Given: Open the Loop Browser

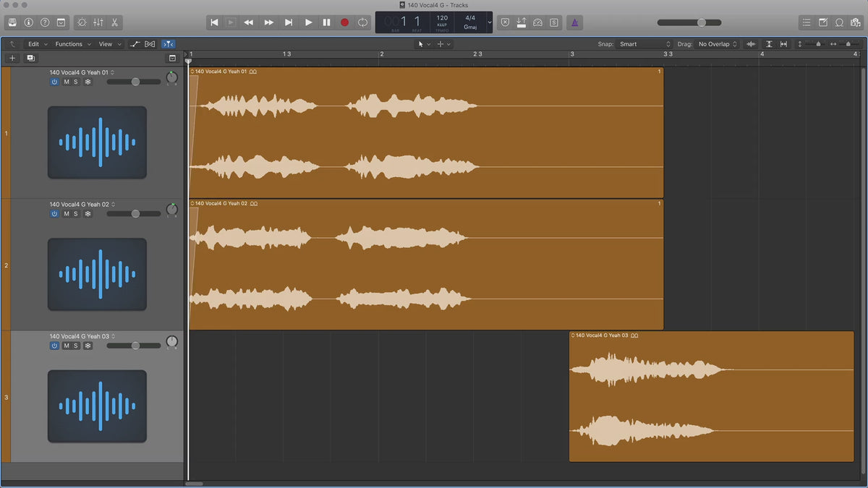Looking at the screenshot, I should 839,22.
